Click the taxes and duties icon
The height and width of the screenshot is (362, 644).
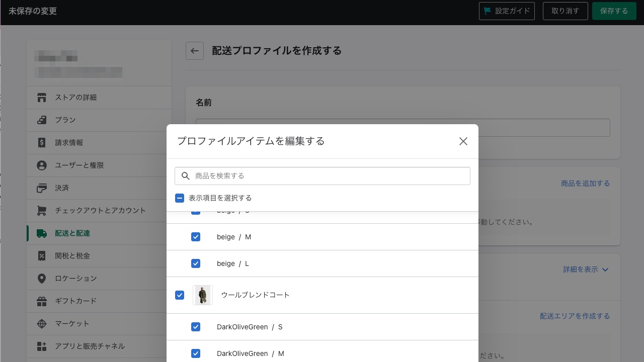(42, 256)
